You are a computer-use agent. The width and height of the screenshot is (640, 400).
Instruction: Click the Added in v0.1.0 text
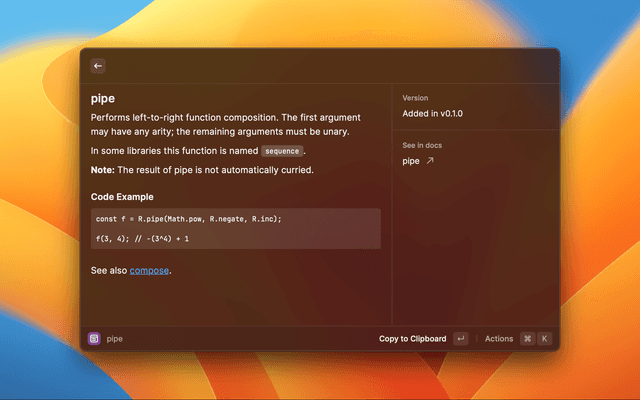tap(432, 114)
